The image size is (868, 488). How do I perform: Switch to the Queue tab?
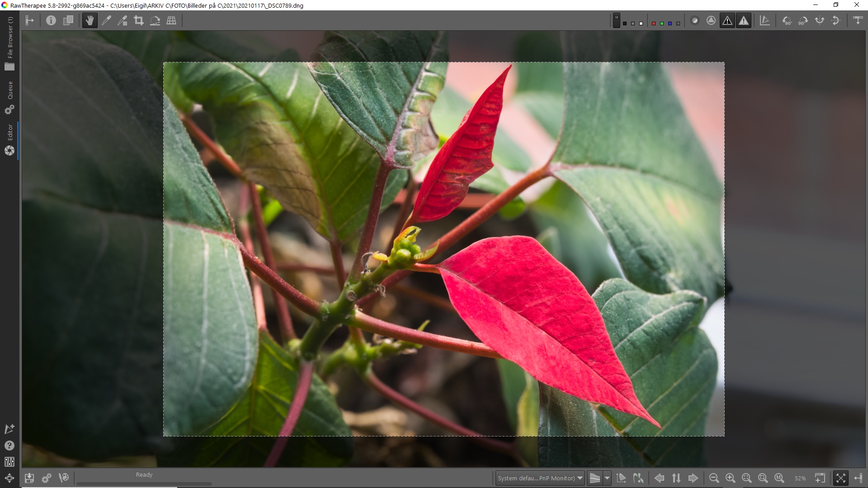(x=9, y=97)
